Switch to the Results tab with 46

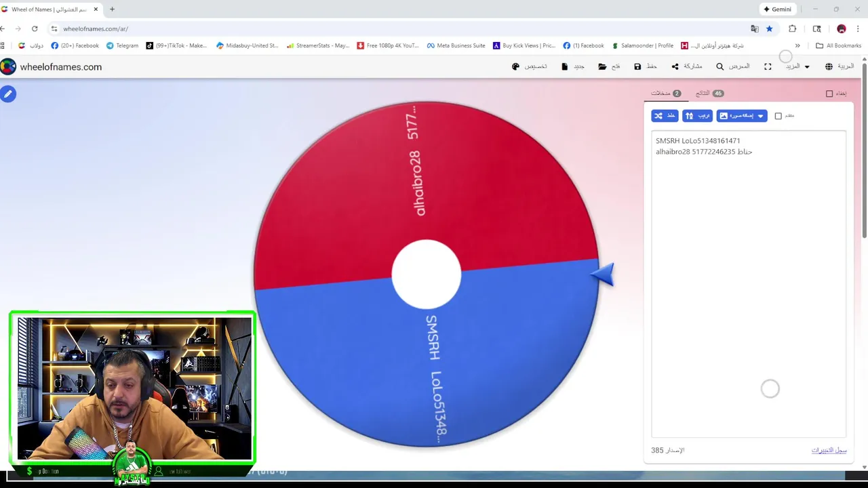[709, 94]
